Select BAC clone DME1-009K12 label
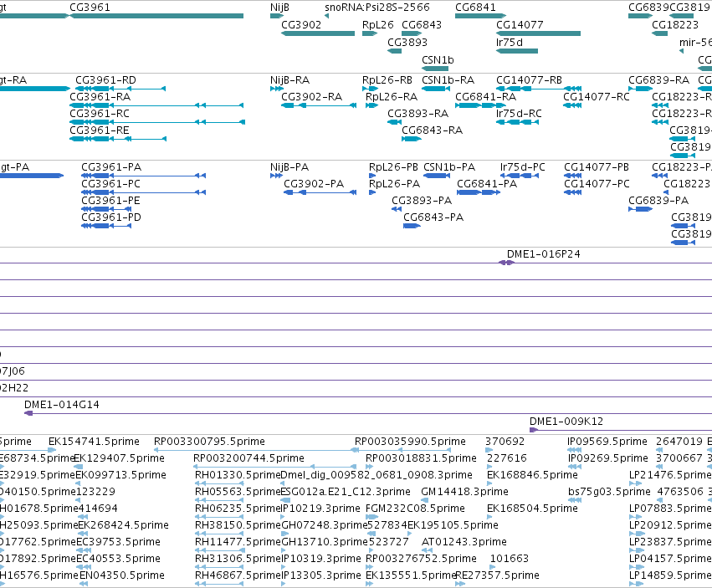This screenshot has width=712, height=588. (566, 422)
